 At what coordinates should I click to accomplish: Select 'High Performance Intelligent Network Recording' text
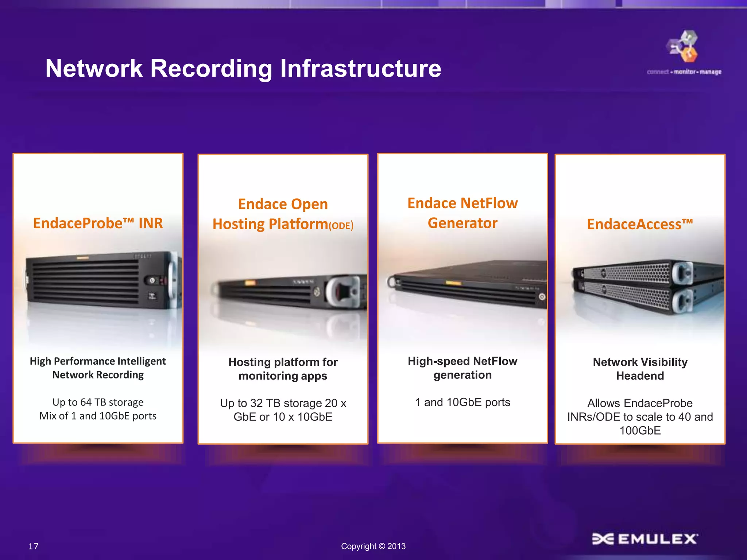(x=98, y=368)
